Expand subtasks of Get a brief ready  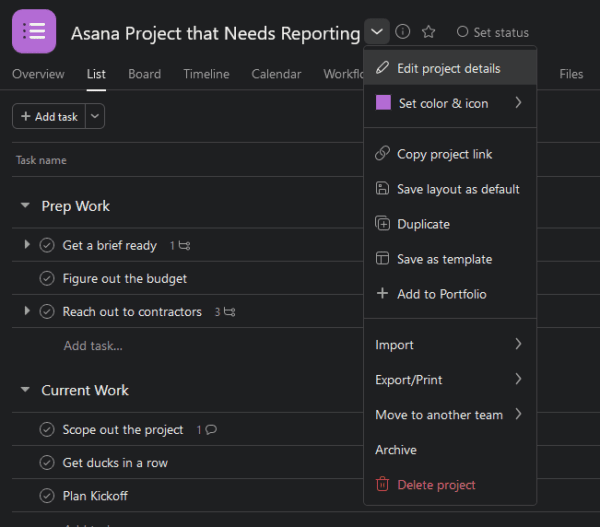[x=27, y=245]
